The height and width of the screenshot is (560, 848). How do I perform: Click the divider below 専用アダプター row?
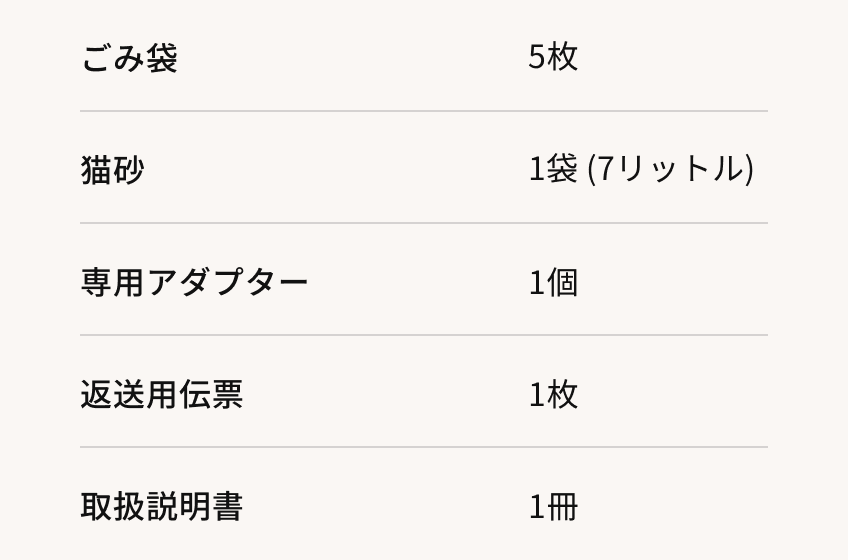click(424, 335)
